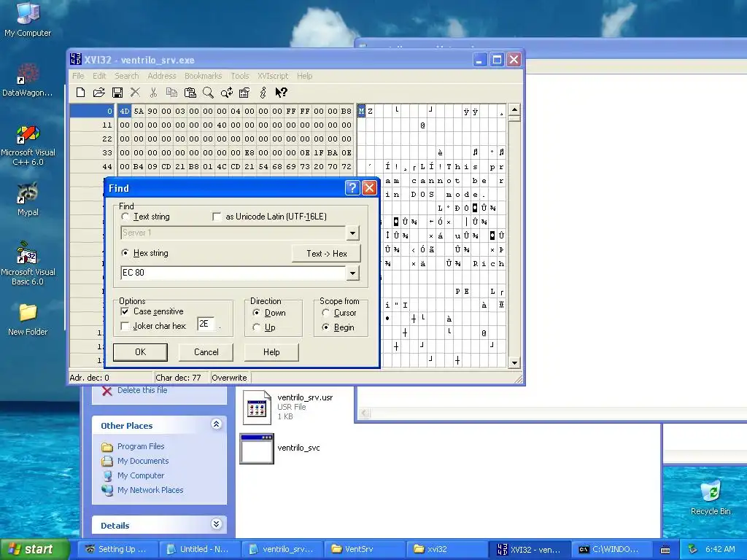Click the Find magnifier toolbar icon

[208, 93]
